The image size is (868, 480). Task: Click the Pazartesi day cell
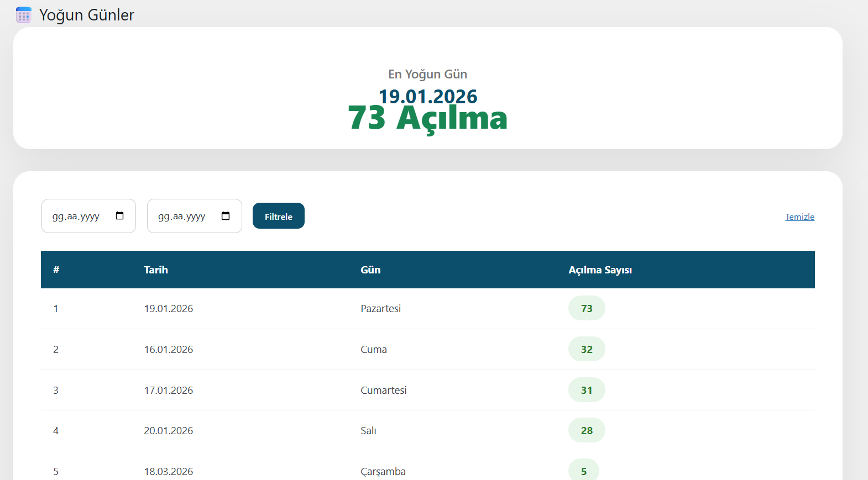coord(381,308)
